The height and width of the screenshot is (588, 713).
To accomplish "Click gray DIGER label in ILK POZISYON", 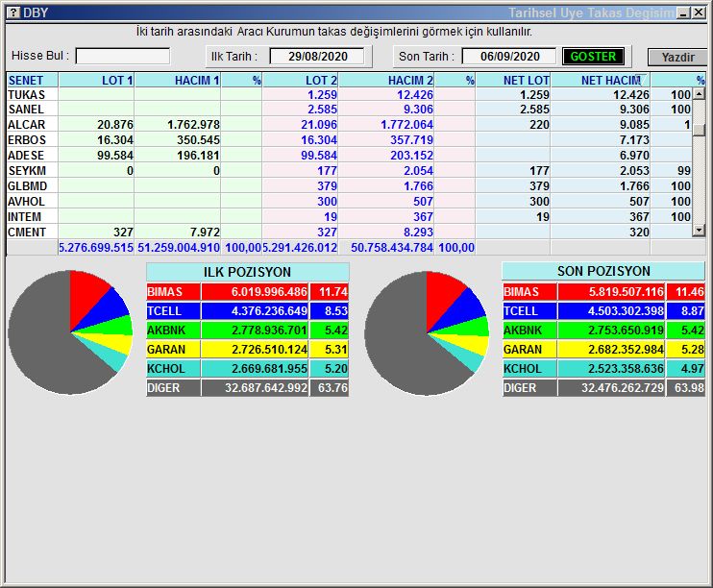I will click(163, 388).
